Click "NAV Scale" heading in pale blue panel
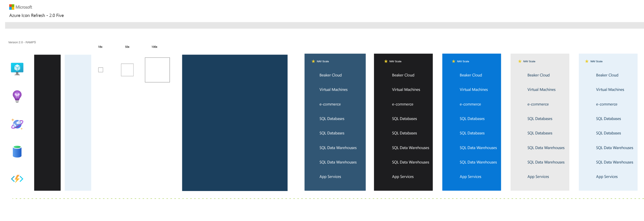 tap(597, 61)
